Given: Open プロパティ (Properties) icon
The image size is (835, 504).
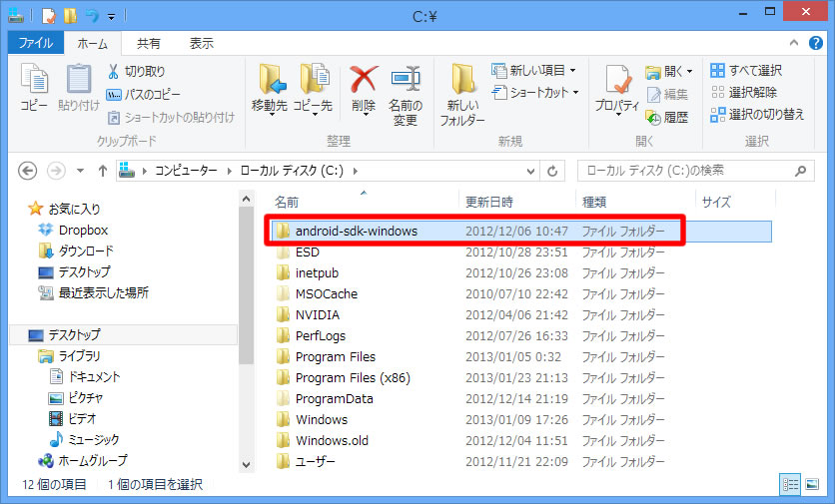Looking at the screenshot, I should 617,89.
